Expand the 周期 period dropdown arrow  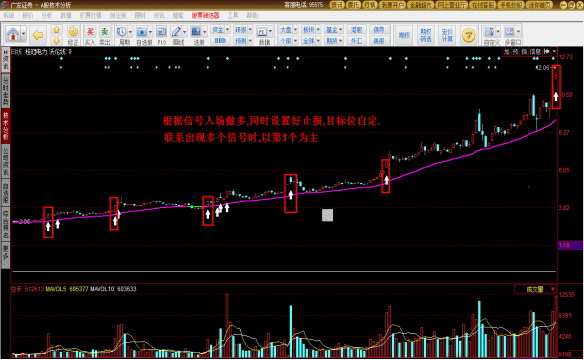(130, 32)
